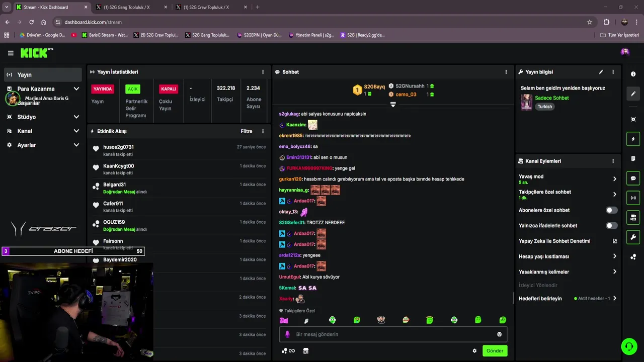This screenshot has width=644, height=362.
Task: Click username UmutEgul in chat
Action: coord(289,277)
